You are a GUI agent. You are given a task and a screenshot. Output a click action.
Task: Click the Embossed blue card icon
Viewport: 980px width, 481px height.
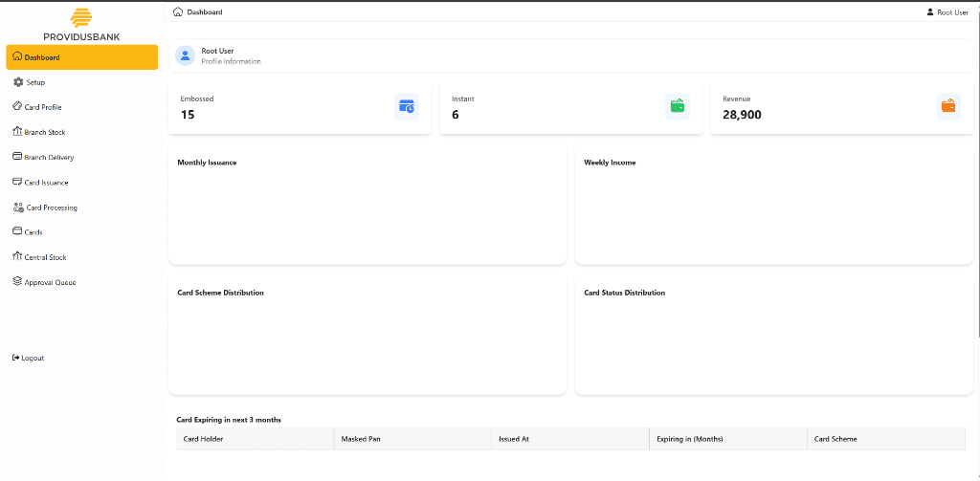[407, 107]
